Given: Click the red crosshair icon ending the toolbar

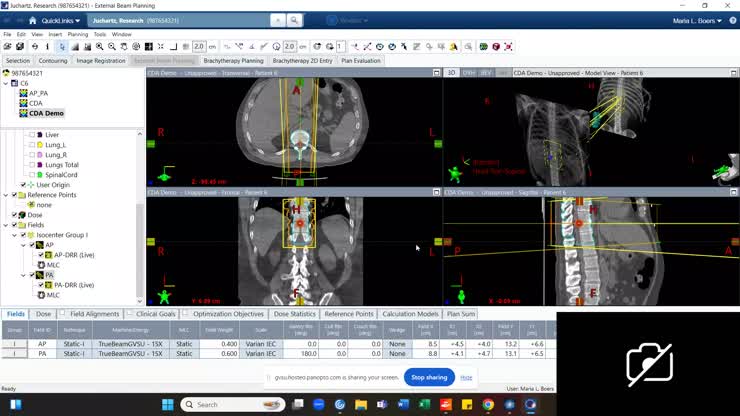Looking at the screenshot, I should (x=508, y=46).
